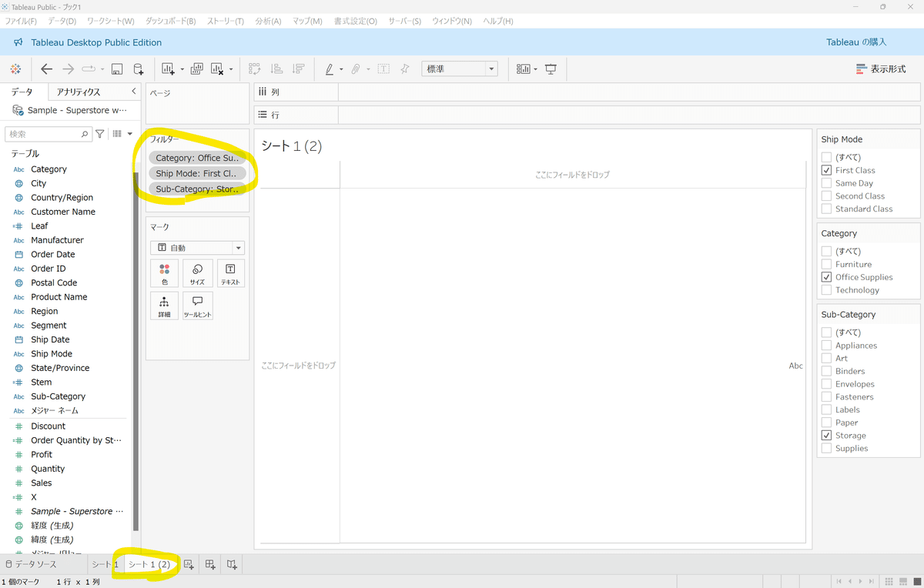Check Same Day in Ship Mode
This screenshot has height=588, width=924.
(x=826, y=183)
